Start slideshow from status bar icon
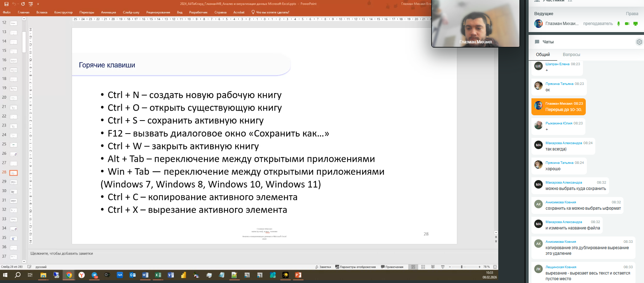The image size is (644, 283). tap(443, 267)
